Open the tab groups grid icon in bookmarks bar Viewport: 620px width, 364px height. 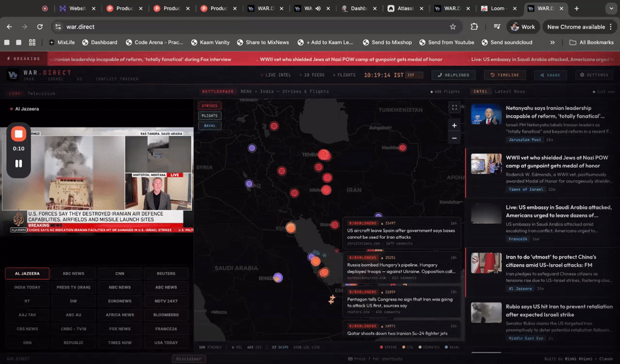tap(32, 42)
